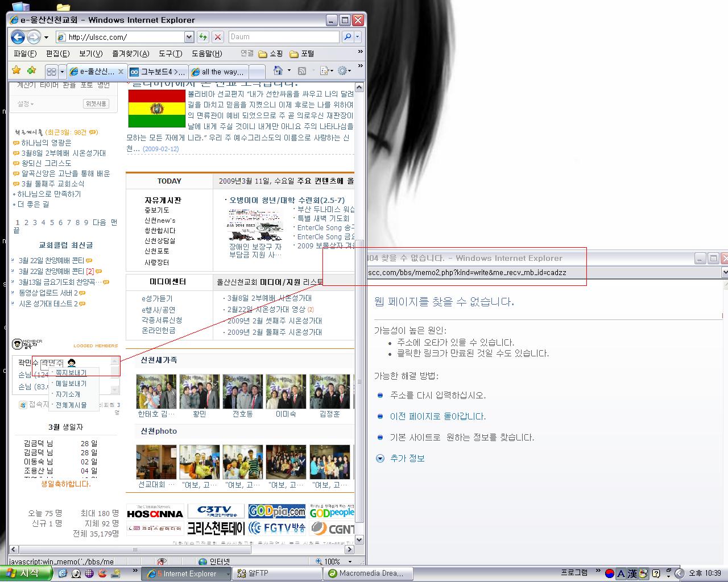Image resolution: width=728 pixels, height=582 pixels.
Task: Open the 즐겨찾기(A) menu
Action: (x=131, y=53)
